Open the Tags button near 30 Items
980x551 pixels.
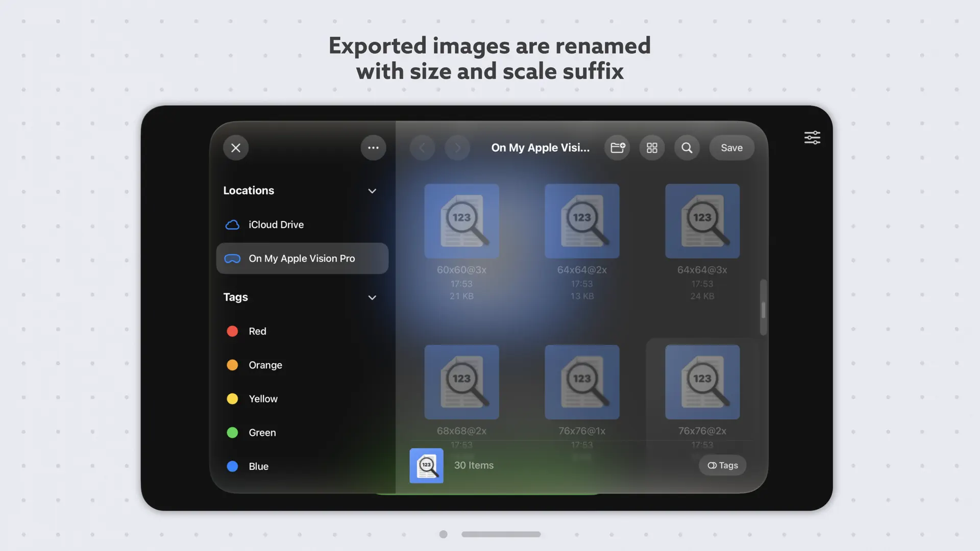point(722,465)
